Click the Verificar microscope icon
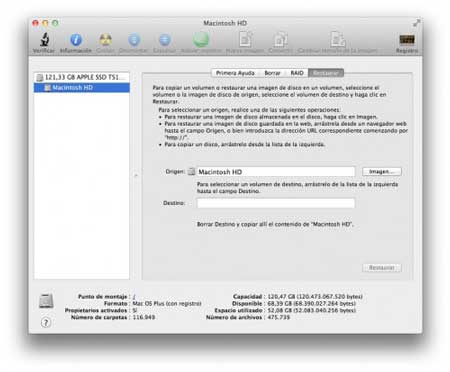This screenshot has height=372, width=450. pos(44,40)
